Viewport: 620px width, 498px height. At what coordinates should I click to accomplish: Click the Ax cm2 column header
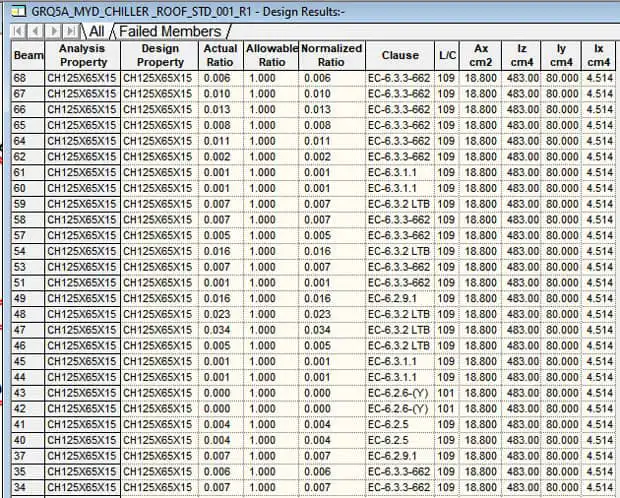click(x=481, y=55)
